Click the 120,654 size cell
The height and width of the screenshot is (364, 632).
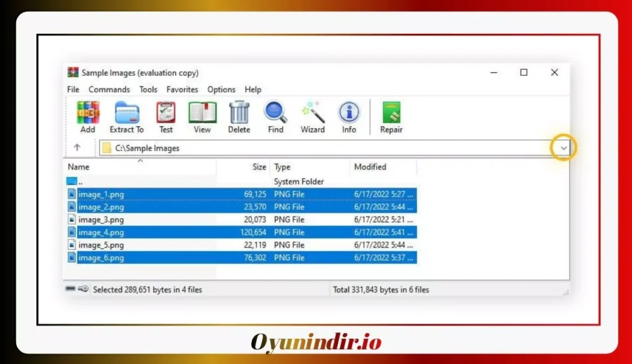click(253, 233)
